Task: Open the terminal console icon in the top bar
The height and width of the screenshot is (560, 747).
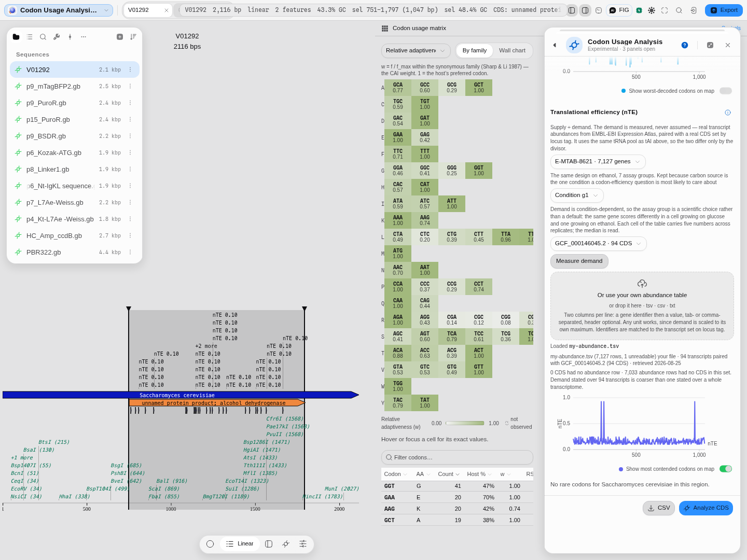Action: pyautogui.click(x=599, y=10)
